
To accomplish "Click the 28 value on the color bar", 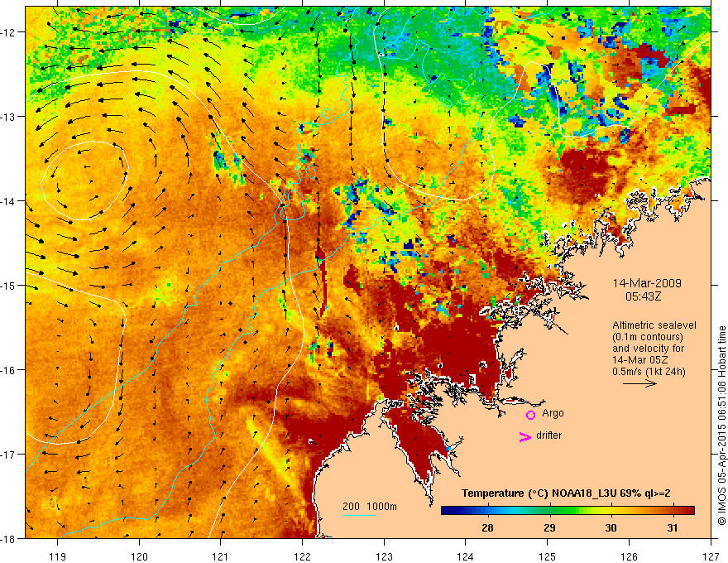I will [487, 527].
